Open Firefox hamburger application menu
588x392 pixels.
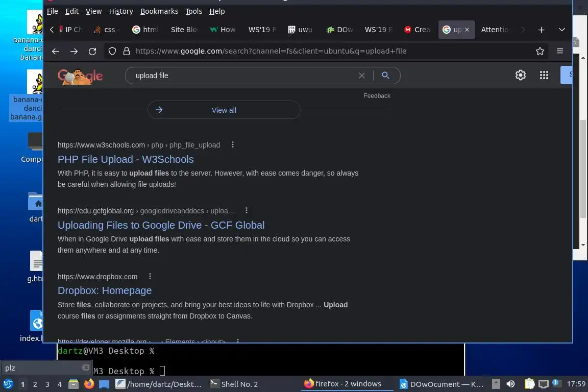click(x=559, y=51)
